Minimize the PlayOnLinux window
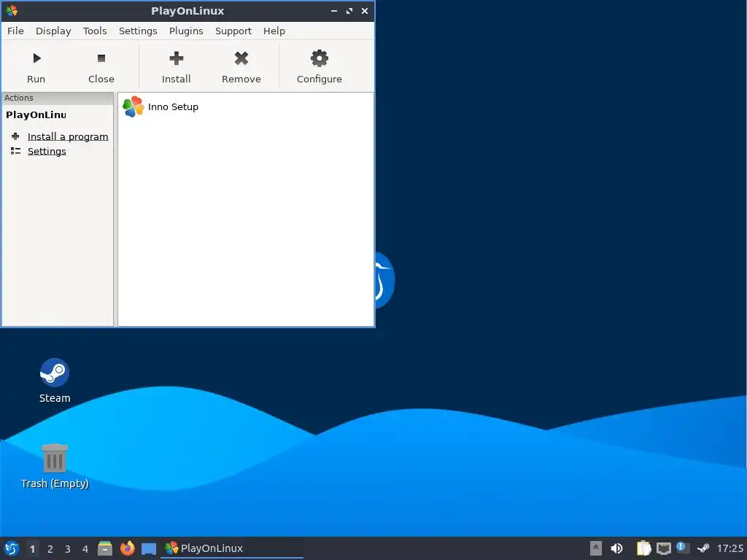The height and width of the screenshot is (560, 747). pyautogui.click(x=334, y=10)
